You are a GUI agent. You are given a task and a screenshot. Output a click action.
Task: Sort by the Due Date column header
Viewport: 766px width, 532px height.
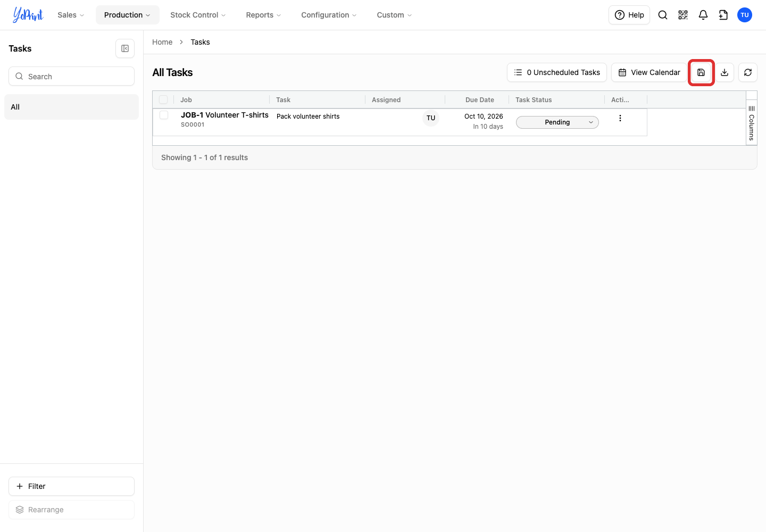click(x=480, y=100)
